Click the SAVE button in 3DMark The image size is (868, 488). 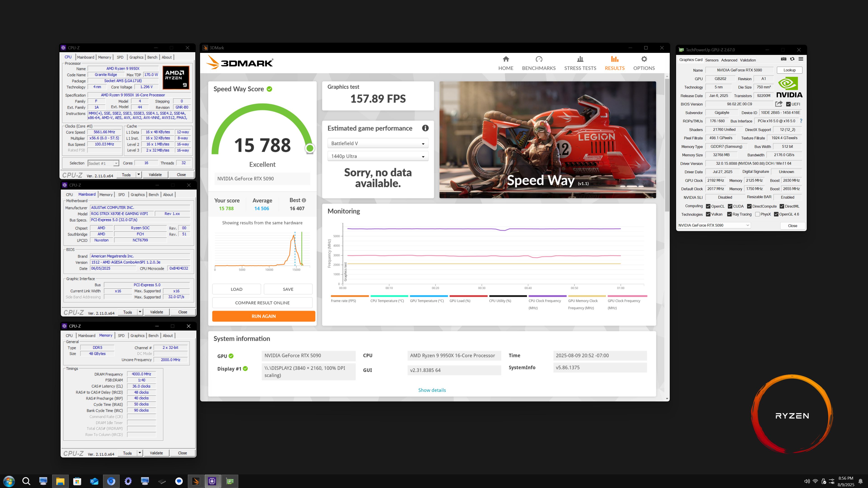pyautogui.click(x=288, y=289)
